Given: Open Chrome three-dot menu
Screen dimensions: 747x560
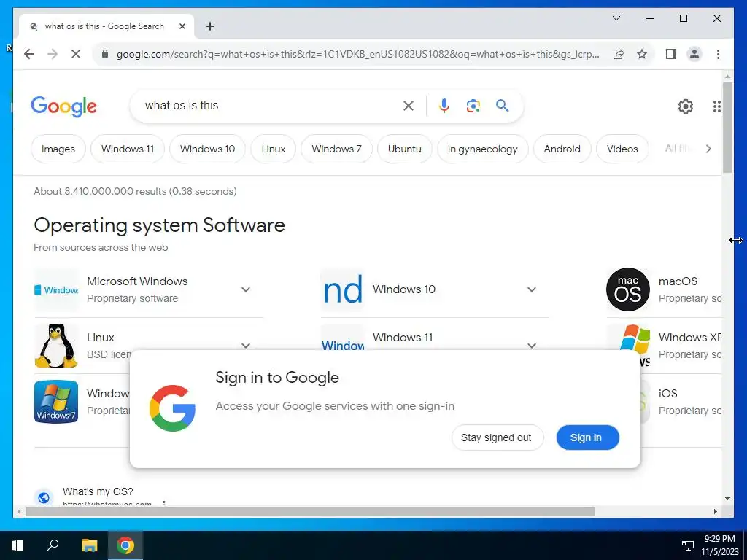Looking at the screenshot, I should pyautogui.click(x=718, y=54).
